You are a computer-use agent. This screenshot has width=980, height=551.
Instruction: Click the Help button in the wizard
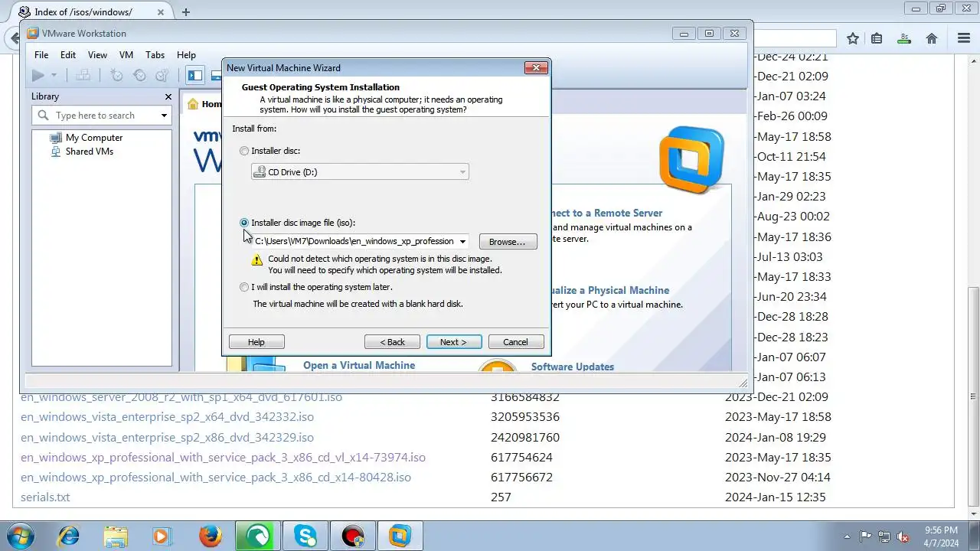[256, 342]
